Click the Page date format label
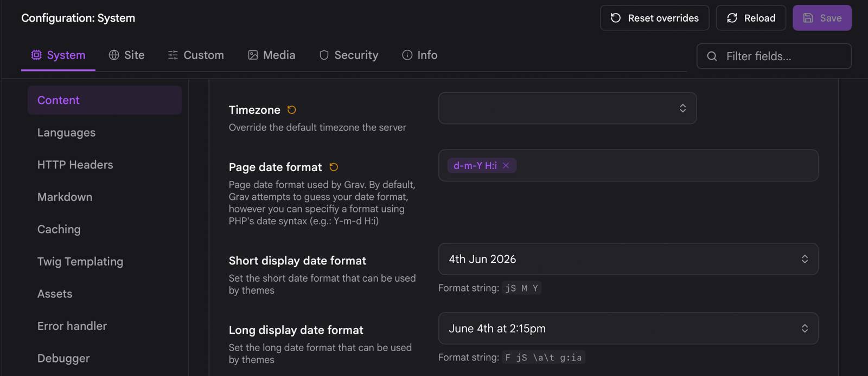This screenshot has height=376, width=868. click(275, 167)
